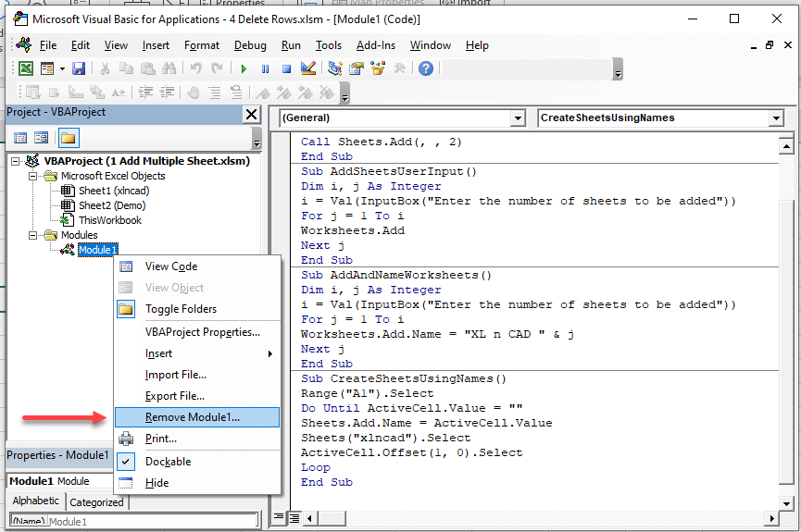Open the CreateSheetsUsingNames procedure dropdown

click(x=776, y=118)
